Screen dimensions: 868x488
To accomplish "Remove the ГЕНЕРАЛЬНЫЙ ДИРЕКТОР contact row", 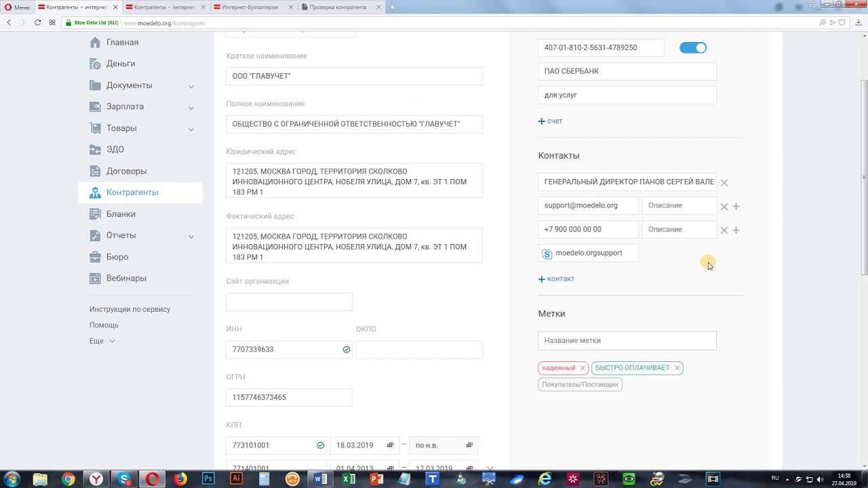I will coord(724,183).
